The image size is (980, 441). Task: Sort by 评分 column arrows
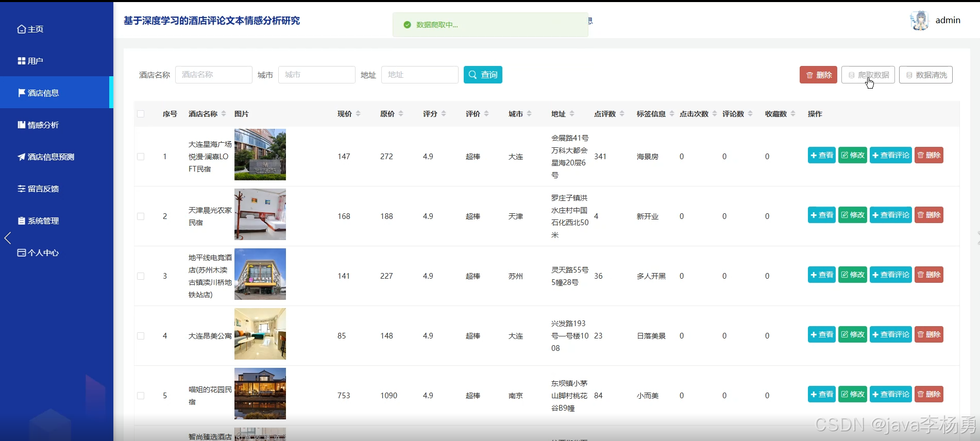point(444,114)
